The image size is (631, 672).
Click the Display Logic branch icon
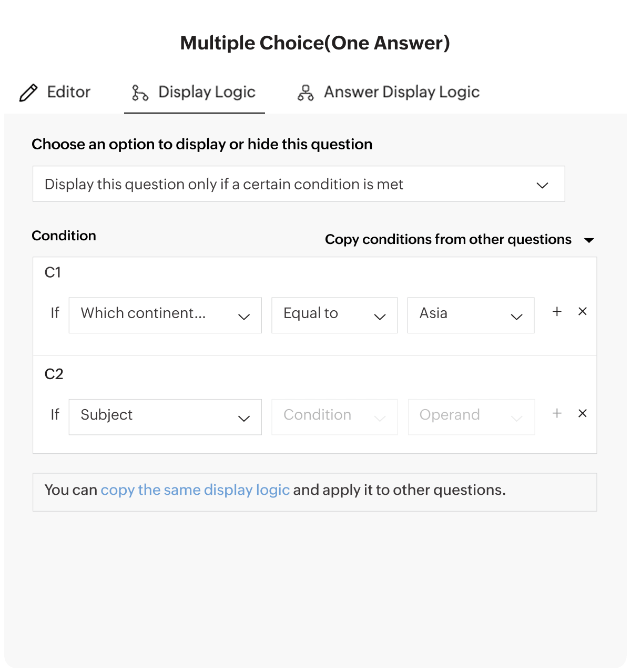click(x=139, y=92)
